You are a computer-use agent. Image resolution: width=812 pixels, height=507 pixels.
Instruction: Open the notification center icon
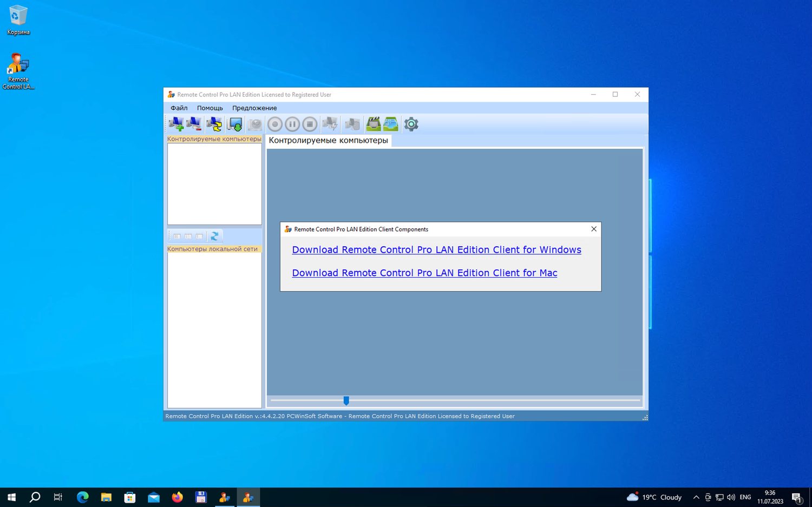pos(797,497)
